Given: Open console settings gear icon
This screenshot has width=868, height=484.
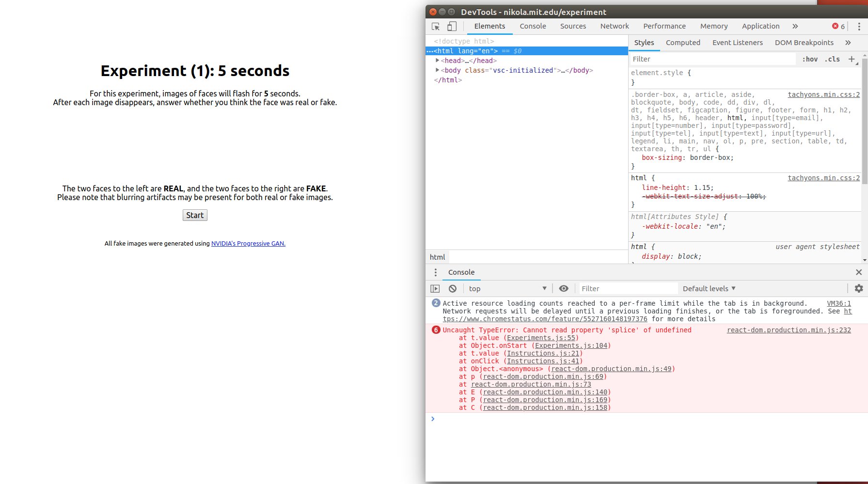Looking at the screenshot, I should pyautogui.click(x=859, y=289).
